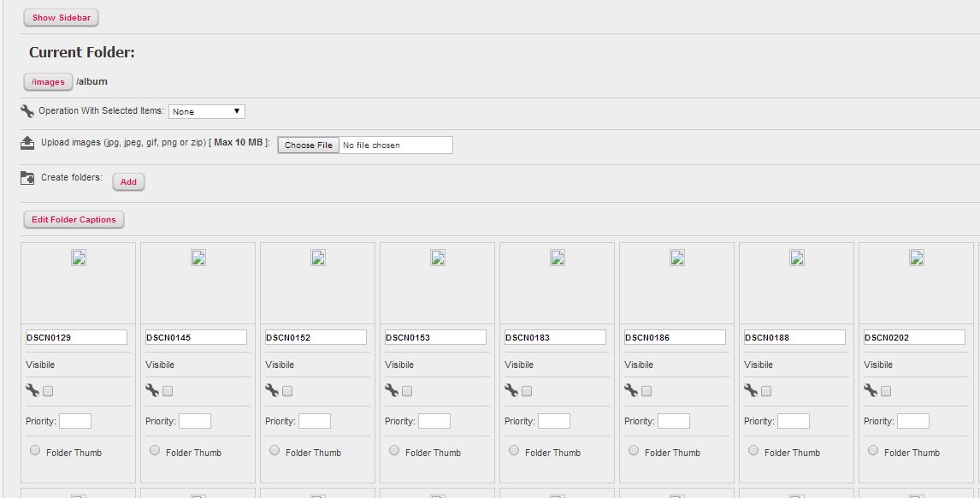
Task: Click the DSCN0202 caption field
Action: click(x=914, y=337)
